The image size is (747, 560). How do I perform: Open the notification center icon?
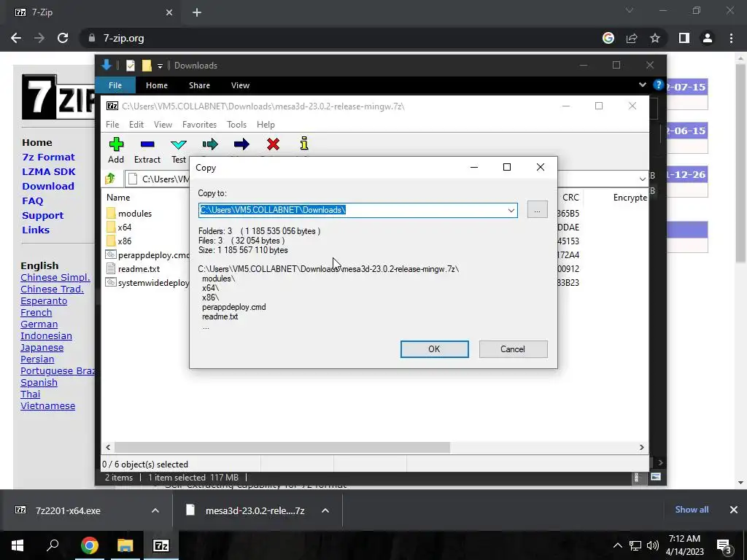tap(724, 545)
